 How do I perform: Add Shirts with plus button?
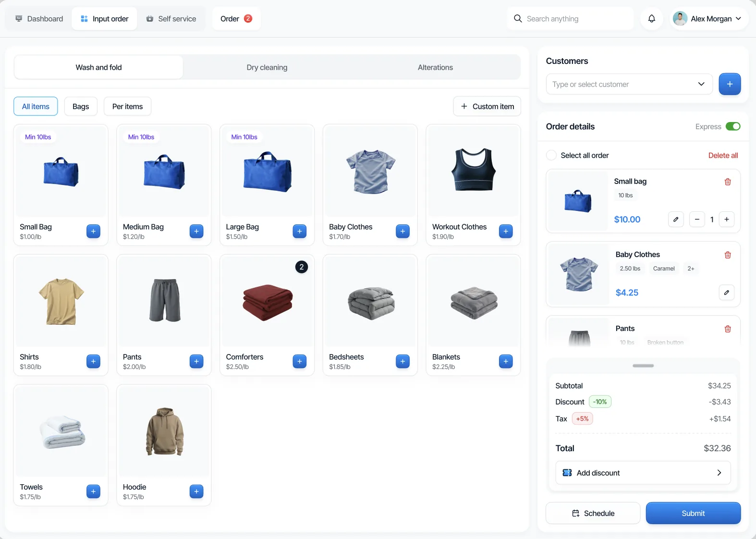coord(93,361)
